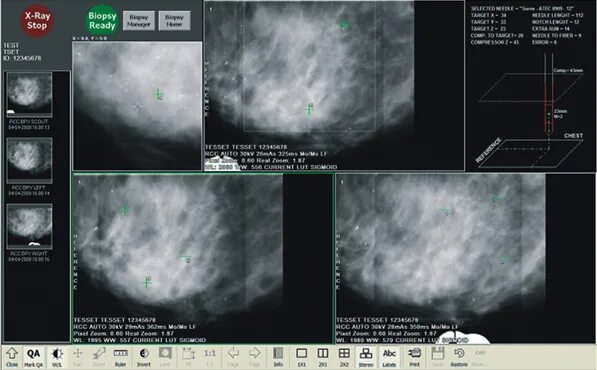Switch to 2X1 layout
The image size is (597, 370).
[323, 357]
